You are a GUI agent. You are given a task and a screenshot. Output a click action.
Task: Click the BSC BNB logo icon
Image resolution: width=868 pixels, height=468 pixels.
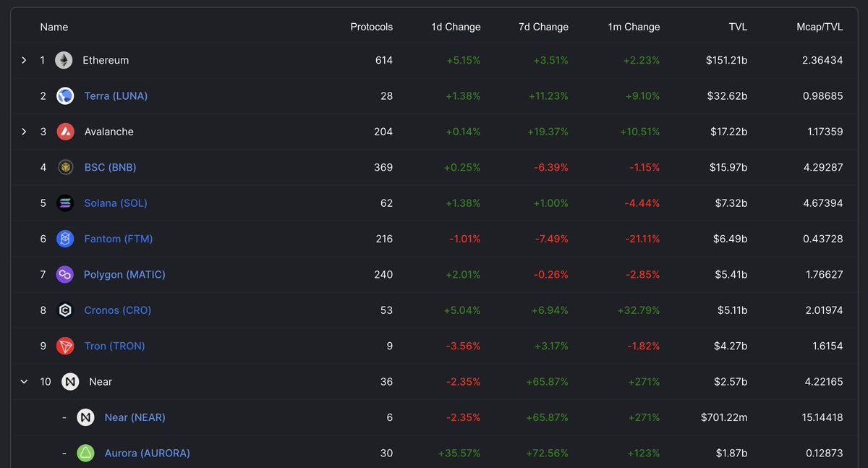[x=65, y=167]
